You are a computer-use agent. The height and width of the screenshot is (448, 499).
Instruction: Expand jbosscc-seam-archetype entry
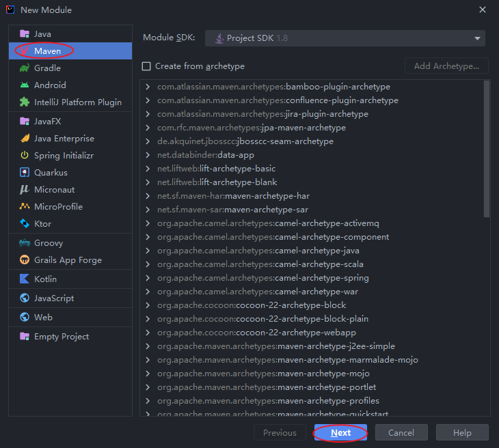148,141
